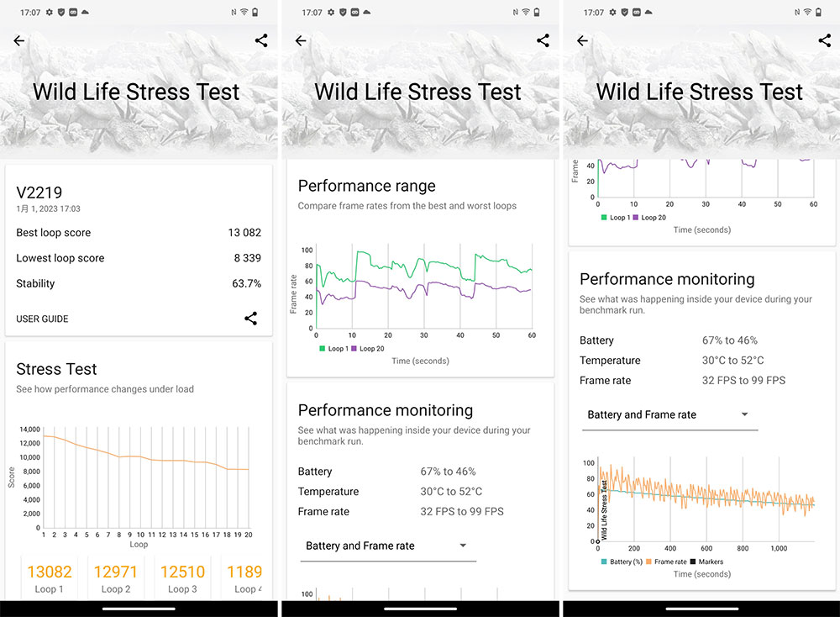Tap dropdown arrow beside Battery and Frame rate, right screen
The image size is (840, 617).
point(744,414)
